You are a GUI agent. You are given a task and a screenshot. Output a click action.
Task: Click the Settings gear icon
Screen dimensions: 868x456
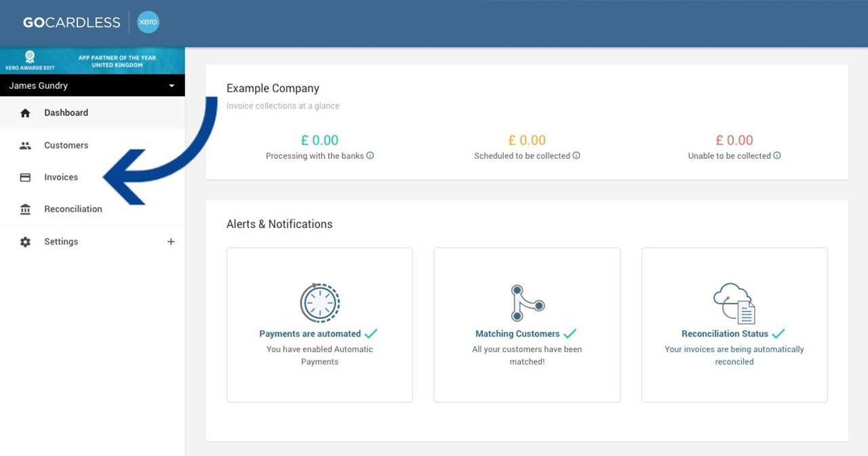[x=25, y=242]
